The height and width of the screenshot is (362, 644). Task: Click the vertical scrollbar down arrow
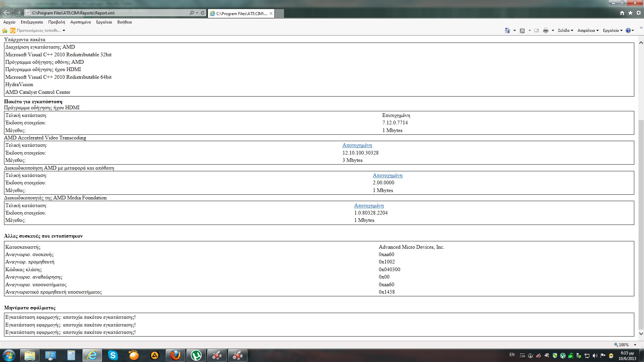coord(641,334)
